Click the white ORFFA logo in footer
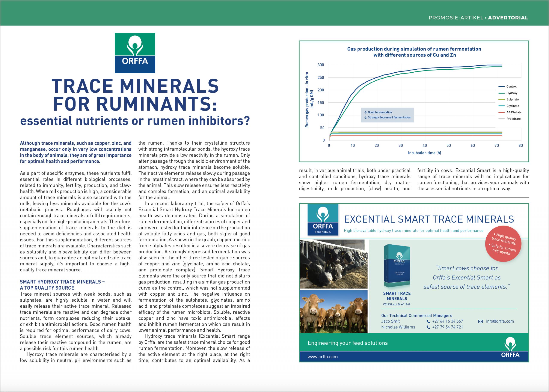Viewport: 549px width, 392px height. point(510,348)
